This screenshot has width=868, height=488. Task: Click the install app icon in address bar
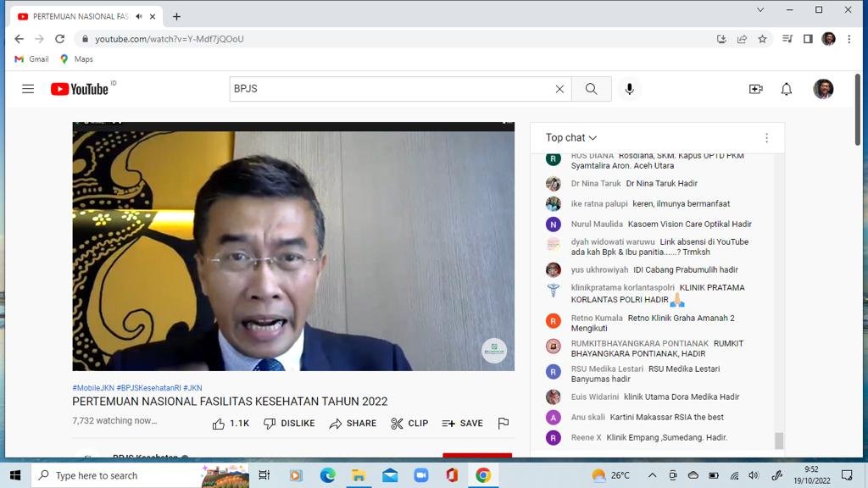[x=721, y=39]
